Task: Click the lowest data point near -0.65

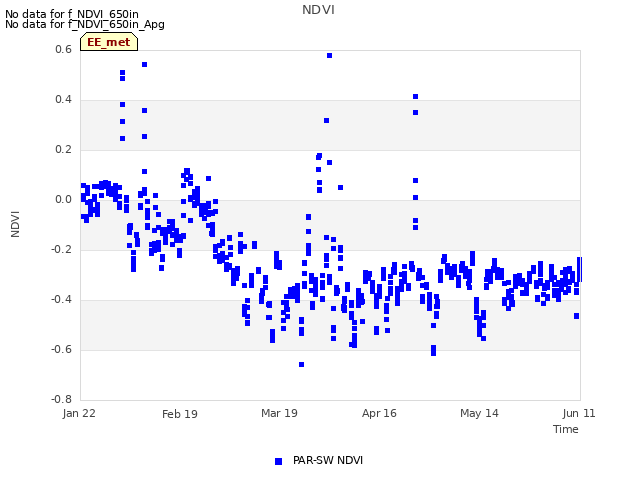Action: click(x=301, y=364)
